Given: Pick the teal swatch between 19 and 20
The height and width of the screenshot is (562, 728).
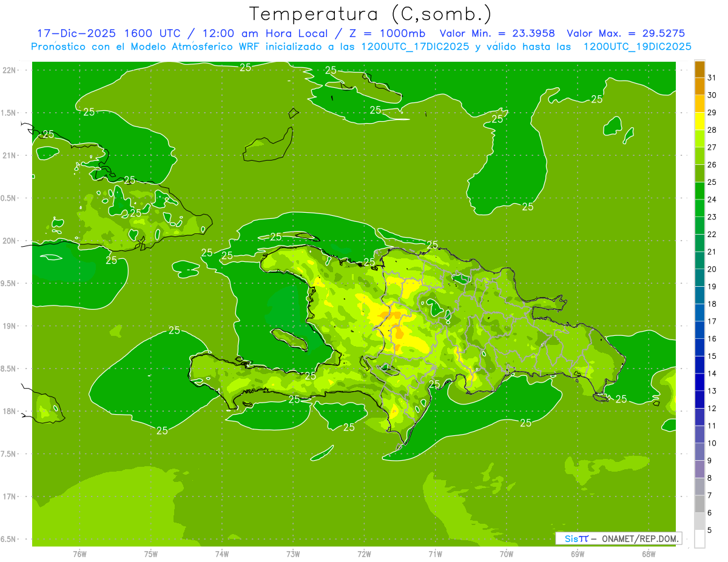Looking at the screenshot, I should pyautogui.click(x=699, y=278).
